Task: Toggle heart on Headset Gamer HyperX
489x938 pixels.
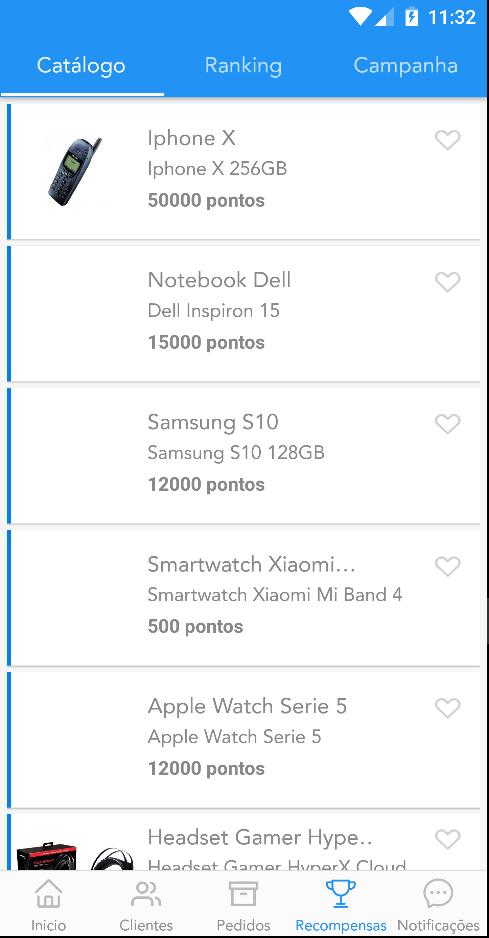Action: [x=447, y=839]
